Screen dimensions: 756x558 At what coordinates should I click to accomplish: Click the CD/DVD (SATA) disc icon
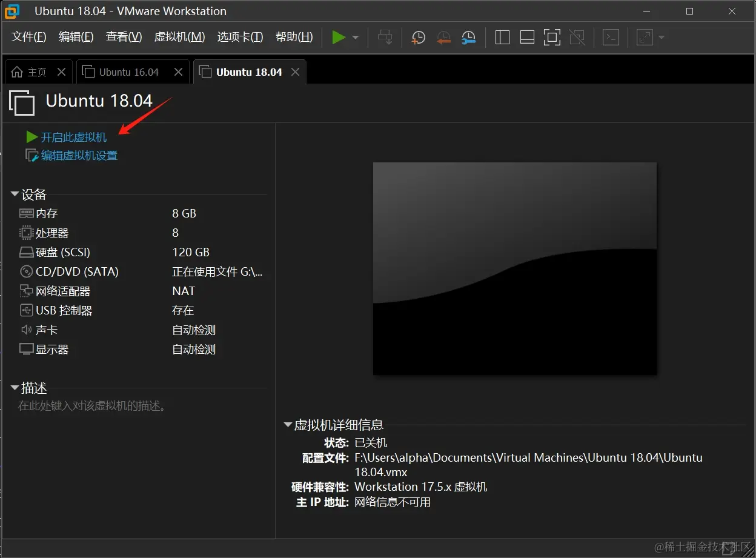(26, 272)
